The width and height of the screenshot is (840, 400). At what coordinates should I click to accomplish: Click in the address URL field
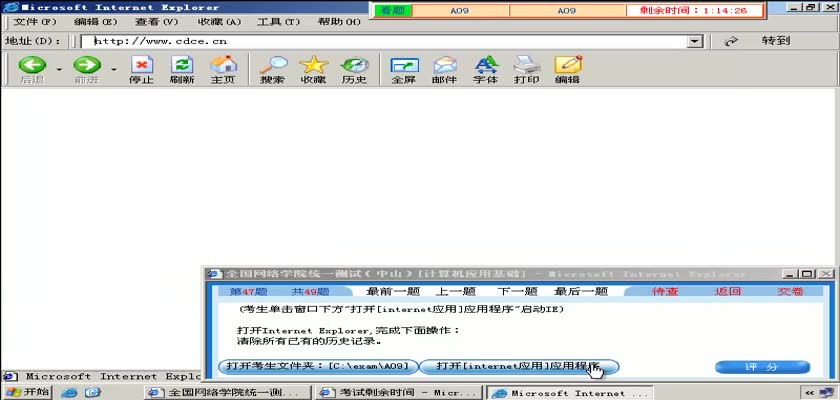coord(384,41)
